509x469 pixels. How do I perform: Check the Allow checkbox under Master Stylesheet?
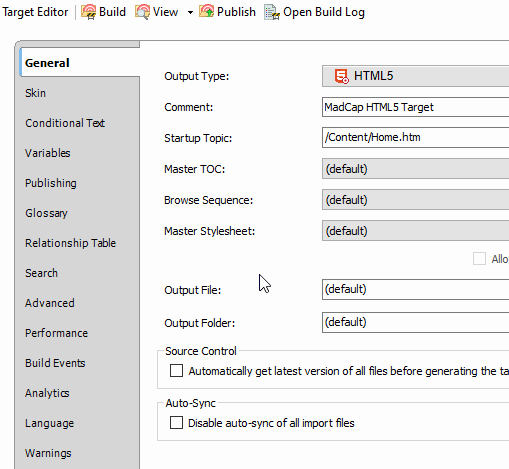479,259
